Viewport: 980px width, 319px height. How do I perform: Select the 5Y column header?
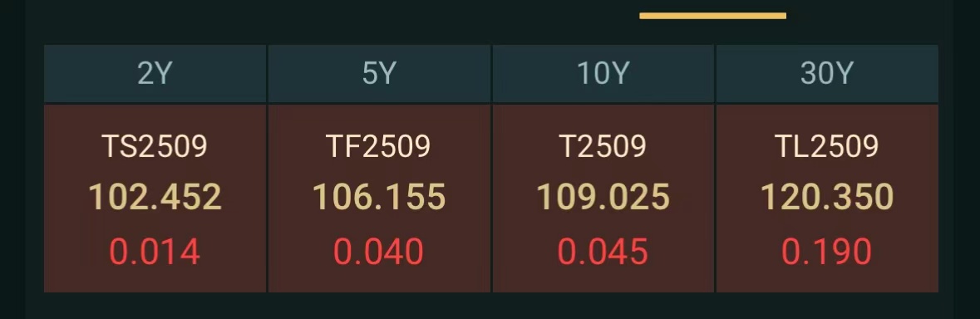(379, 74)
